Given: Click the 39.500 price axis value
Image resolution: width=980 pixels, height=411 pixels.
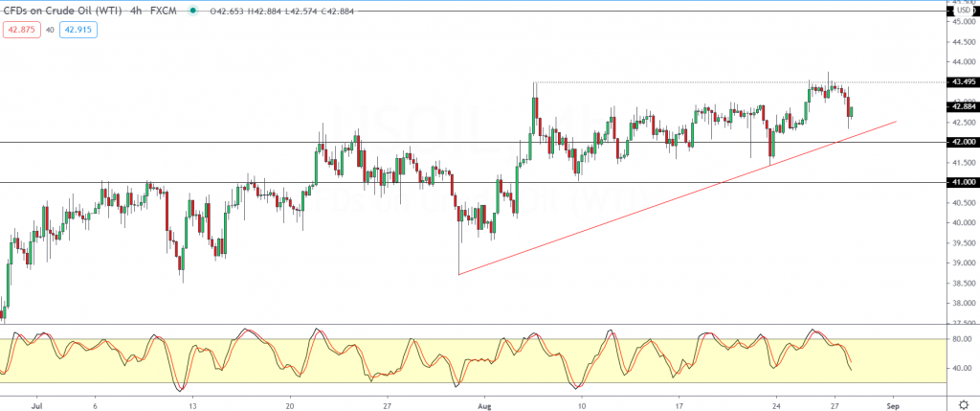Looking at the screenshot, I should [963, 242].
